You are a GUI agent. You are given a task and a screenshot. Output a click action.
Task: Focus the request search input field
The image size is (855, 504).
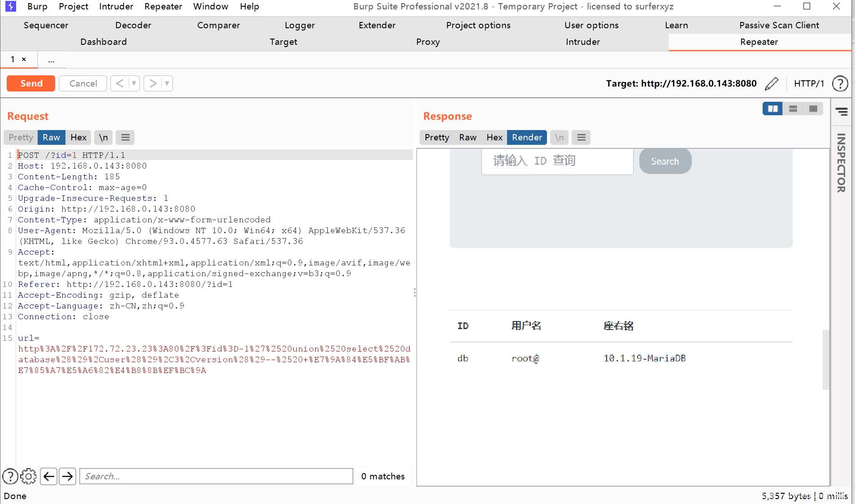216,476
